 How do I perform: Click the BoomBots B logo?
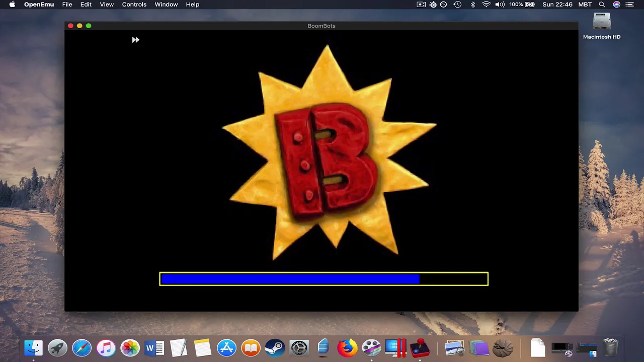tap(329, 153)
